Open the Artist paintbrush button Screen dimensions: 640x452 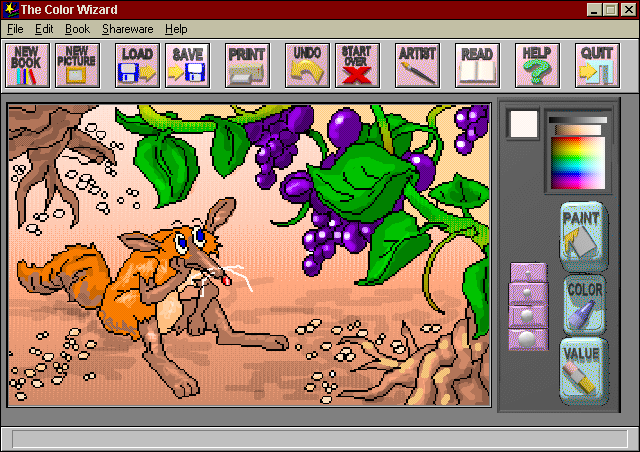[x=417, y=65]
